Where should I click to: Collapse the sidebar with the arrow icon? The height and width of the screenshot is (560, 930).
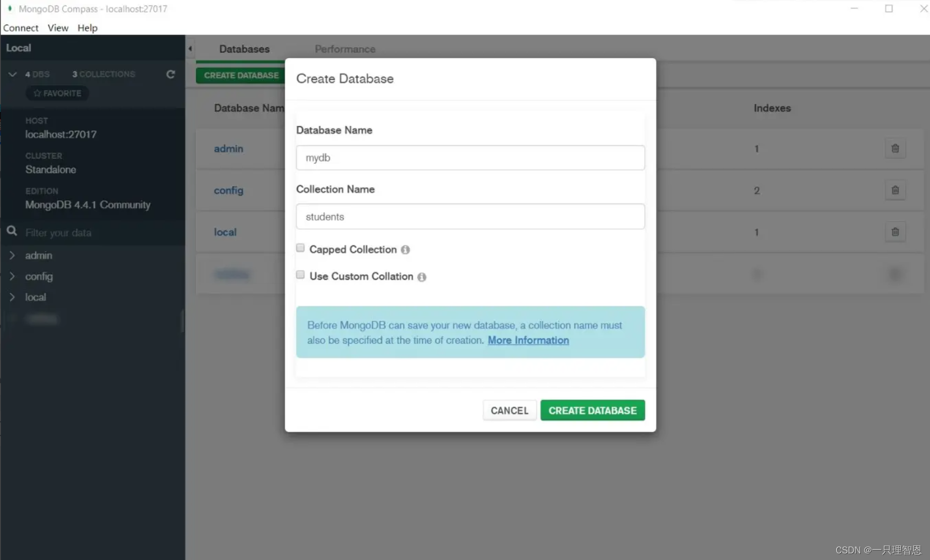pos(190,48)
